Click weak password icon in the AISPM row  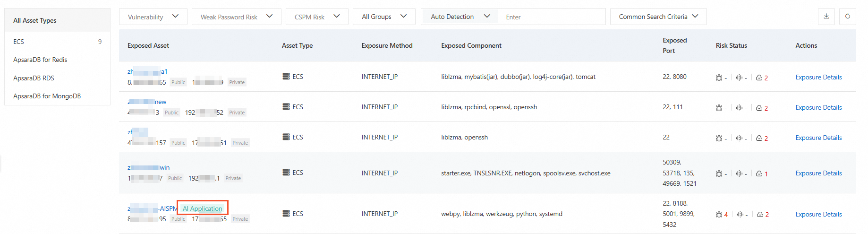click(740, 215)
